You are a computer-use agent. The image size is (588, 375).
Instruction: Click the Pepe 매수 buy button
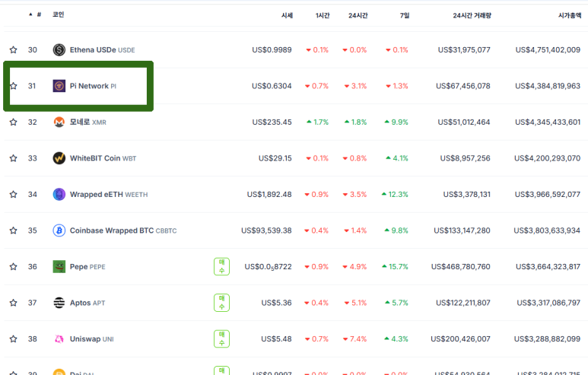pyautogui.click(x=221, y=267)
